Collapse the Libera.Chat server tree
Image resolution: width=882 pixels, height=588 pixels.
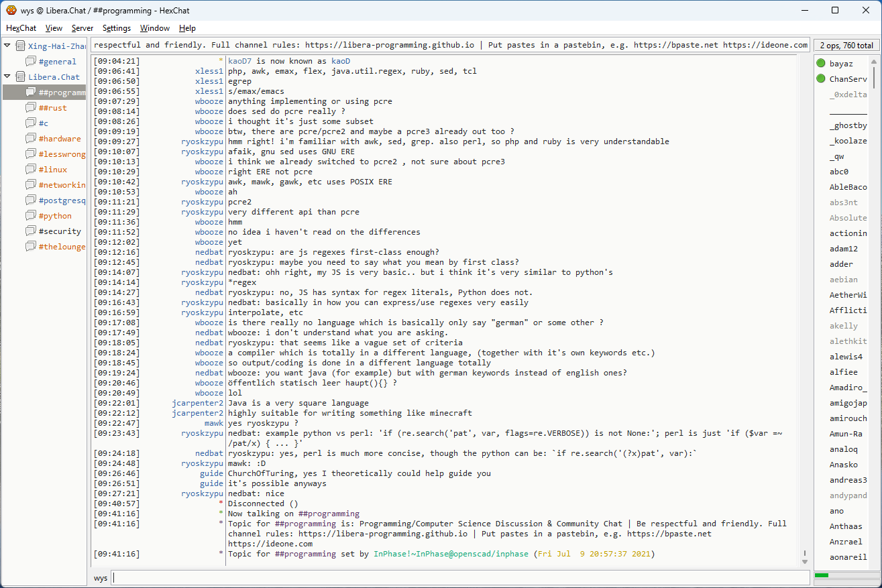(x=7, y=76)
